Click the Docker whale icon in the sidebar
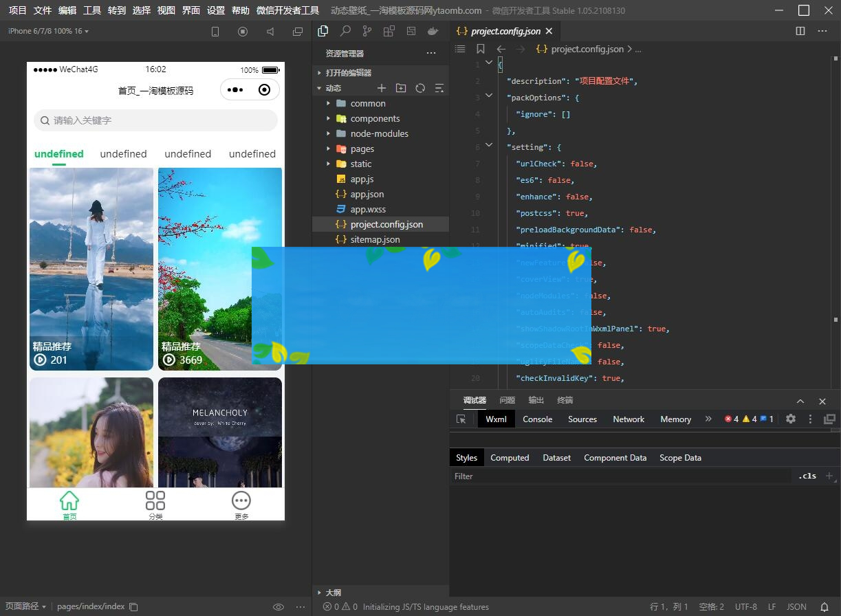 point(433,31)
